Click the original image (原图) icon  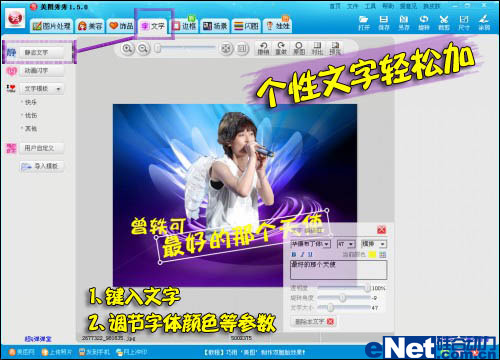[x=299, y=48]
